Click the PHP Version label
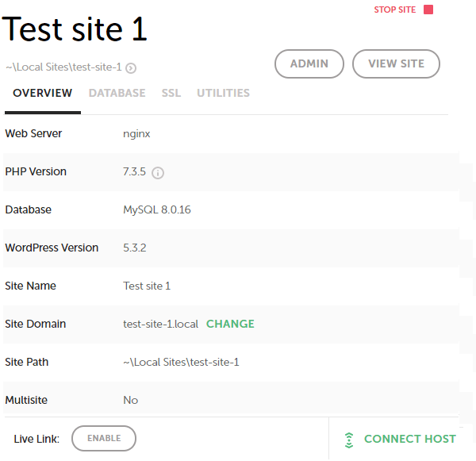 36,171
